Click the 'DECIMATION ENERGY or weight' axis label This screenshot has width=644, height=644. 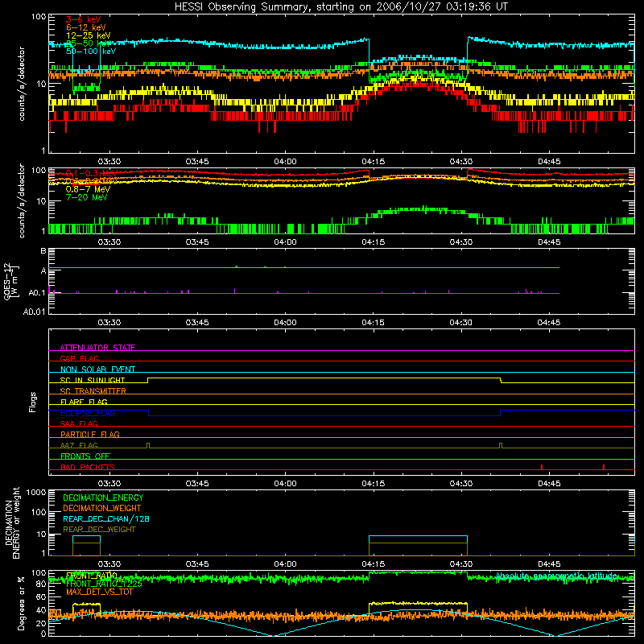pyautogui.click(x=12, y=522)
